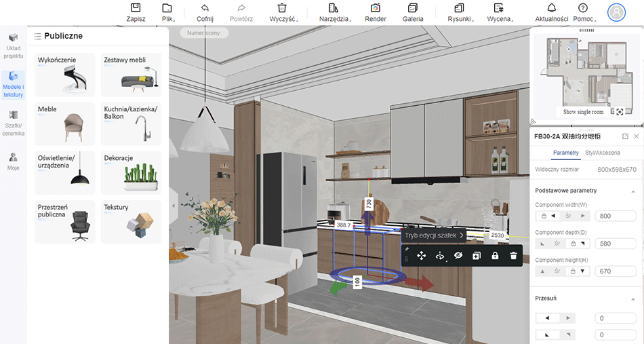
Task: Click the Zapisz save icon
Action: [x=136, y=8]
